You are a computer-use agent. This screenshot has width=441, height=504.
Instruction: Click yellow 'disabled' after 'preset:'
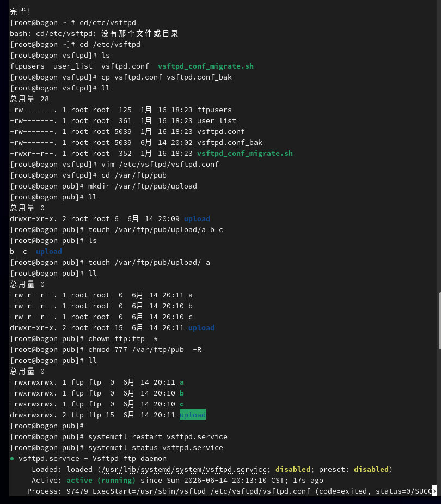[x=371, y=470]
